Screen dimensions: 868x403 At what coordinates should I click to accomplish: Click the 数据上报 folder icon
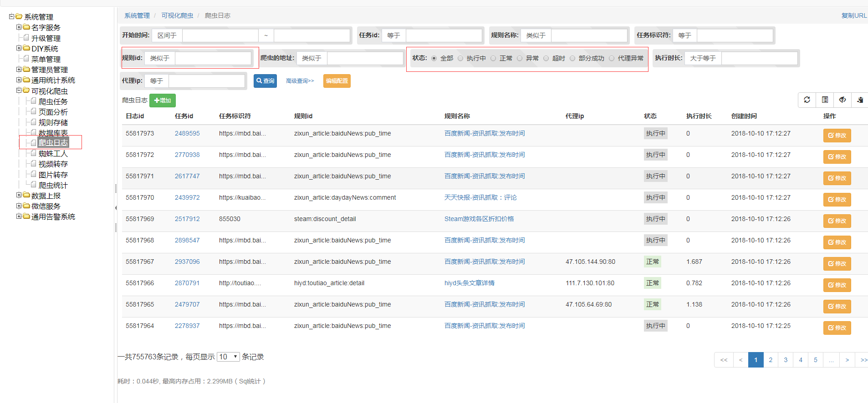coord(26,195)
